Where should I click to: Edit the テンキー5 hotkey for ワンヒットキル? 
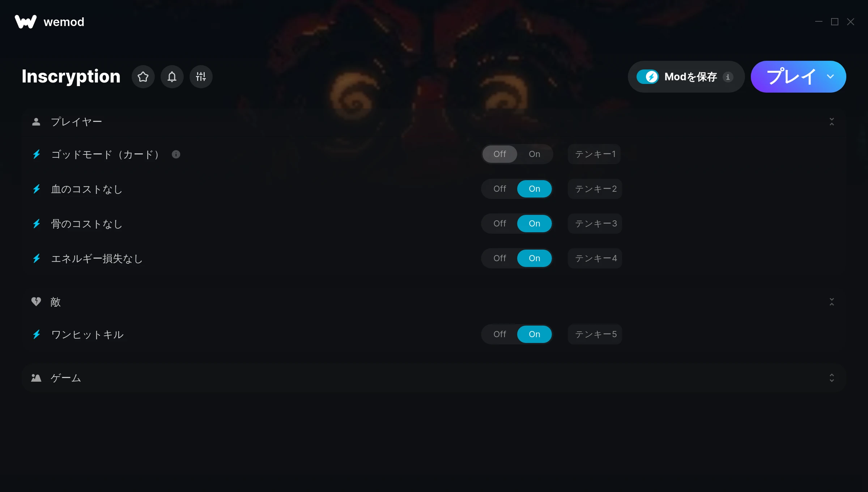tap(595, 334)
